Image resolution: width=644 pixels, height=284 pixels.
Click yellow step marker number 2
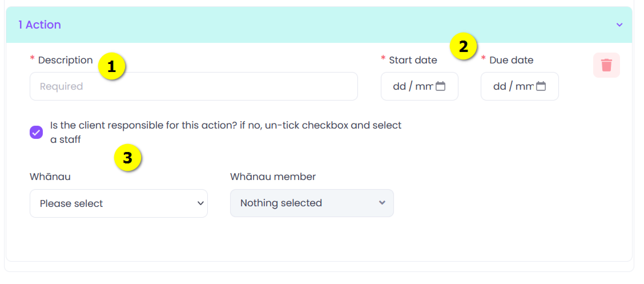(x=463, y=46)
